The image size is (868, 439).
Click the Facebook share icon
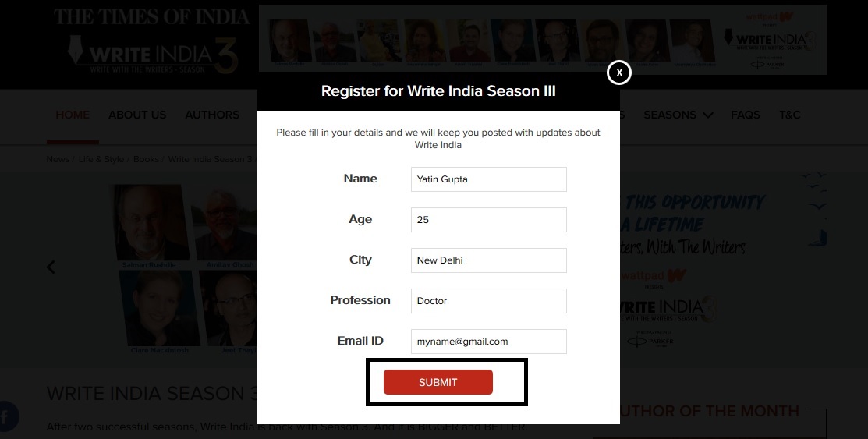(x=6, y=416)
